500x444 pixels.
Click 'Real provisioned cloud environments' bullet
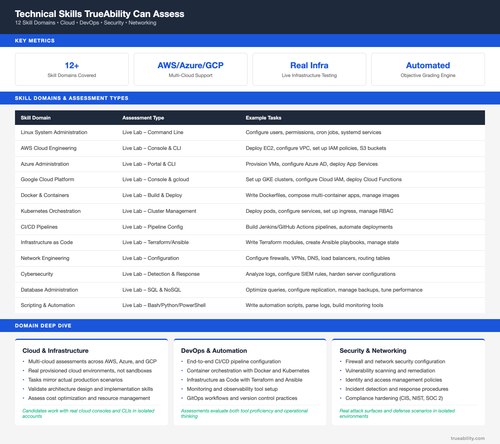(x=90, y=371)
